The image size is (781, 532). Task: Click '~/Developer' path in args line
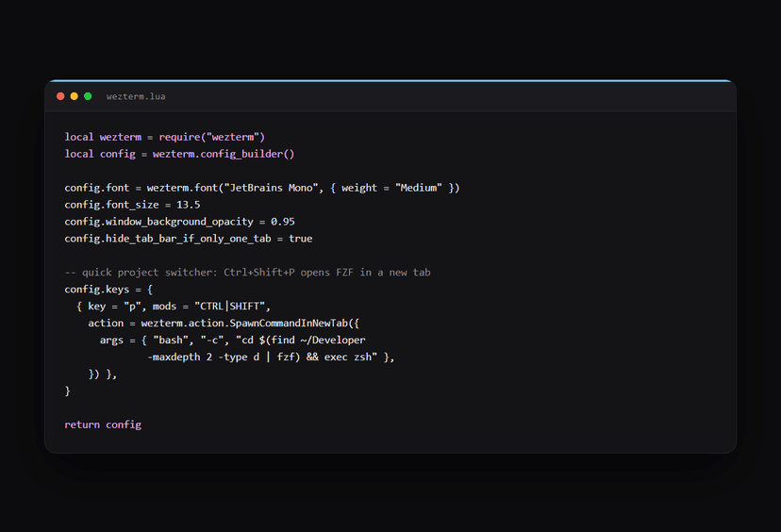click(x=333, y=341)
